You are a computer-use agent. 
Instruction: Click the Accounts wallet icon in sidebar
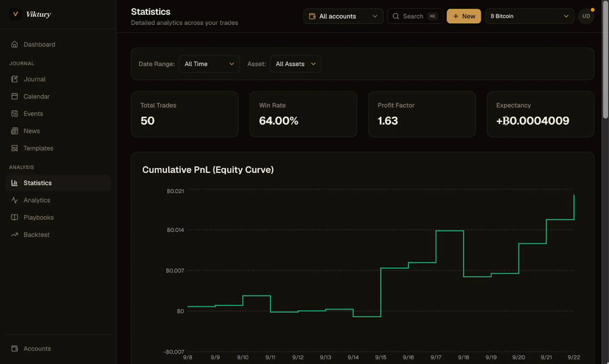(x=14, y=349)
